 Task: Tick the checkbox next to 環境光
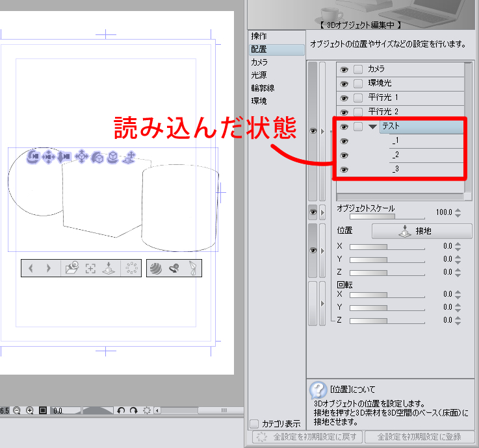click(358, 83)
